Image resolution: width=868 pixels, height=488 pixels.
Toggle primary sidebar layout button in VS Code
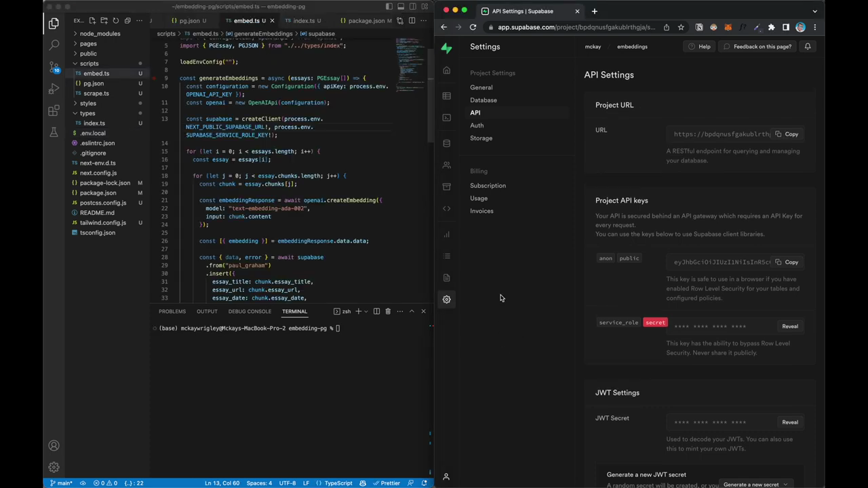tap(389, 7)
